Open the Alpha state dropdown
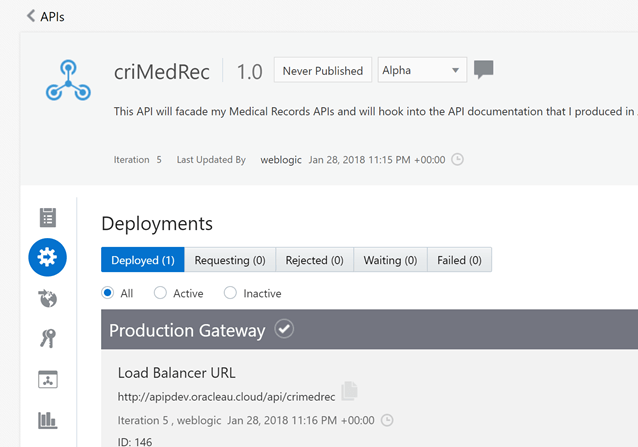Viewport: 638px width, 447px height. tap(422, 70)
